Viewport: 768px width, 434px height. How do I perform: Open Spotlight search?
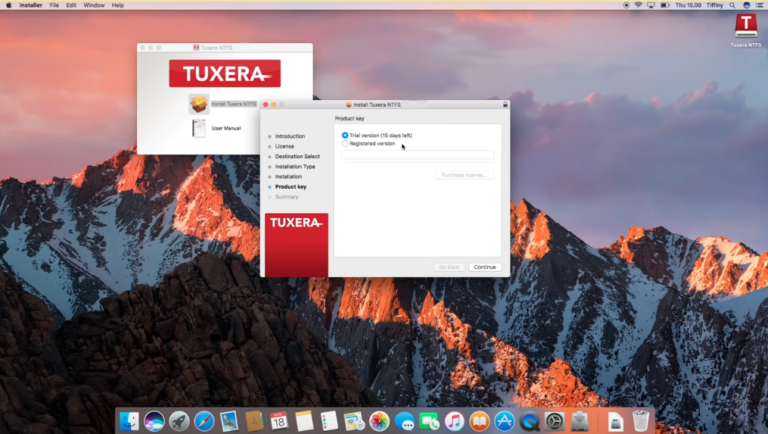coord(732,5)
